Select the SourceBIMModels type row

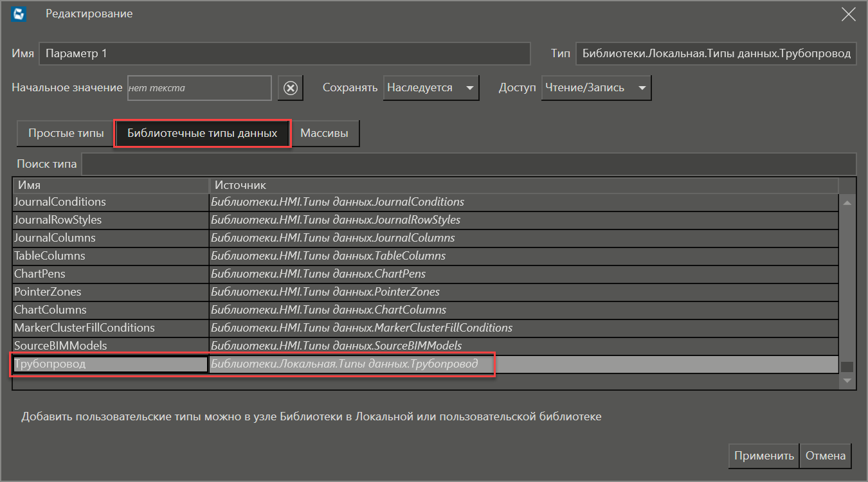pyautogui.click(x=60, y=346)
